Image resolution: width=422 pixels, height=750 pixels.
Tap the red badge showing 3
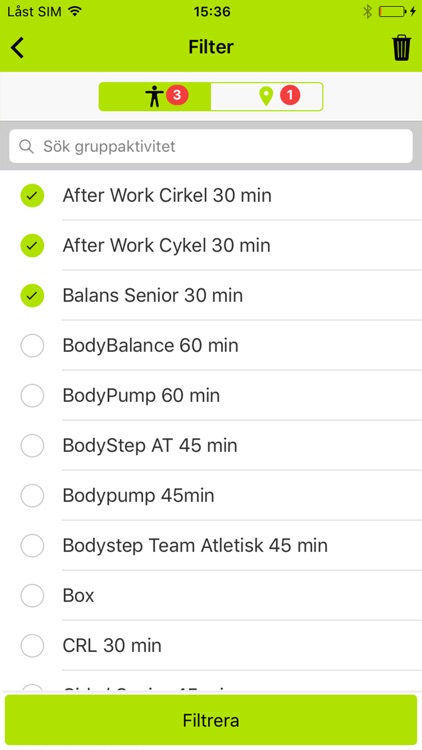point(177,95)
